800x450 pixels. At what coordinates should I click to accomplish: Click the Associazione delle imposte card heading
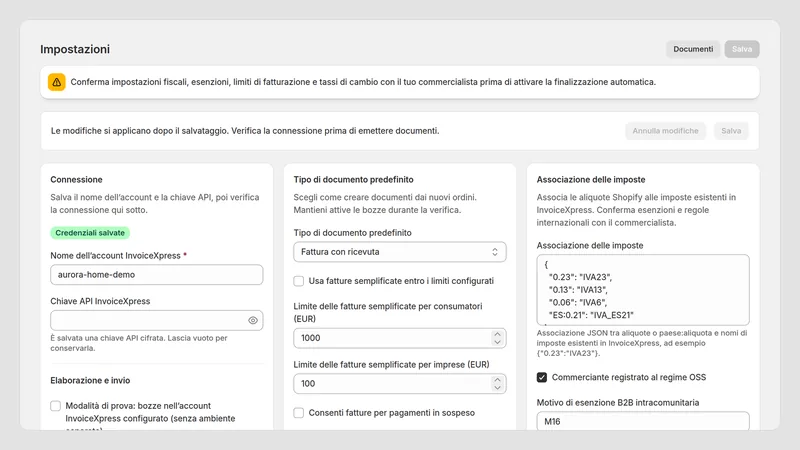pyautogui.click(x=591, y=180)
